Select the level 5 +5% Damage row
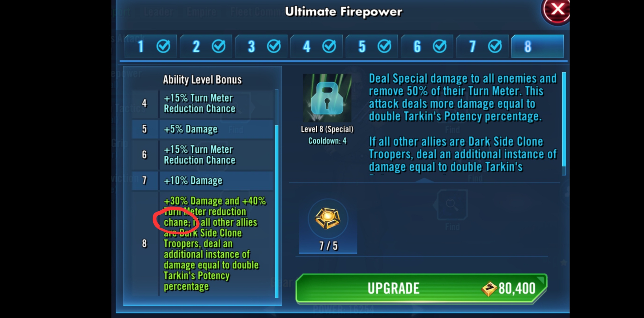 (202, 129)
